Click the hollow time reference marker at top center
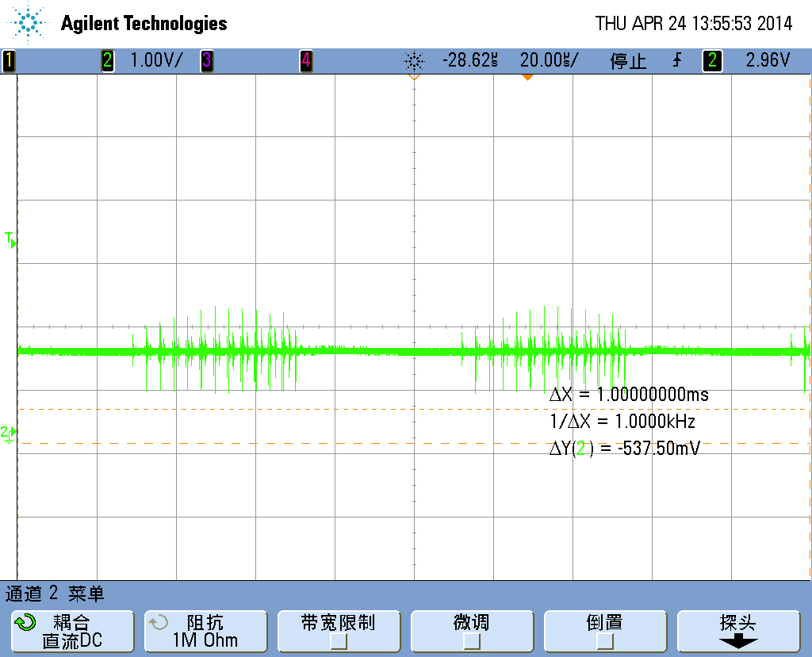The width and height of the screenshot is (812, 657). (414, 78)
